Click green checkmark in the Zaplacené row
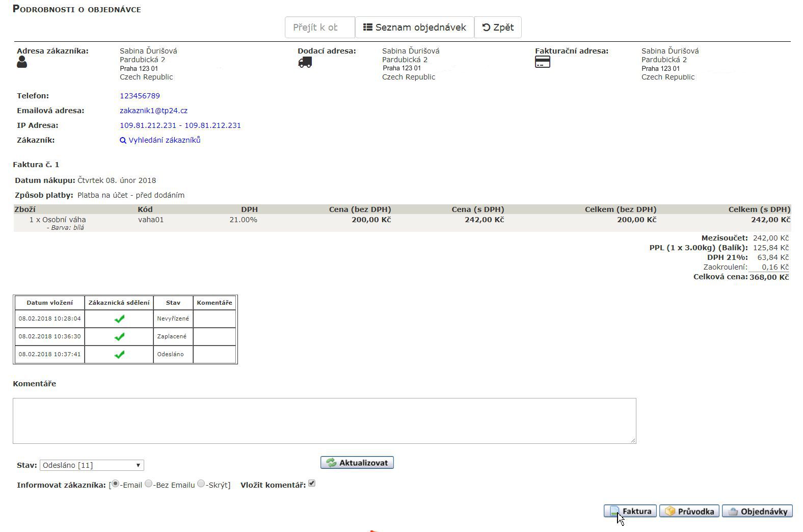The image size is (803, 532). click(119, 337)
